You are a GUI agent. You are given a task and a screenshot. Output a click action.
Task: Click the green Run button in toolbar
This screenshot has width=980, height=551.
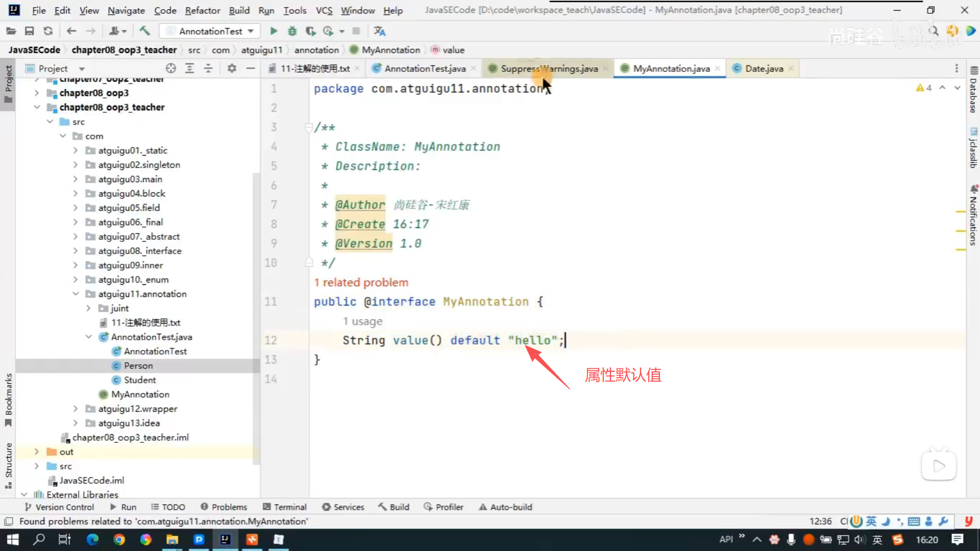(274, 31)
